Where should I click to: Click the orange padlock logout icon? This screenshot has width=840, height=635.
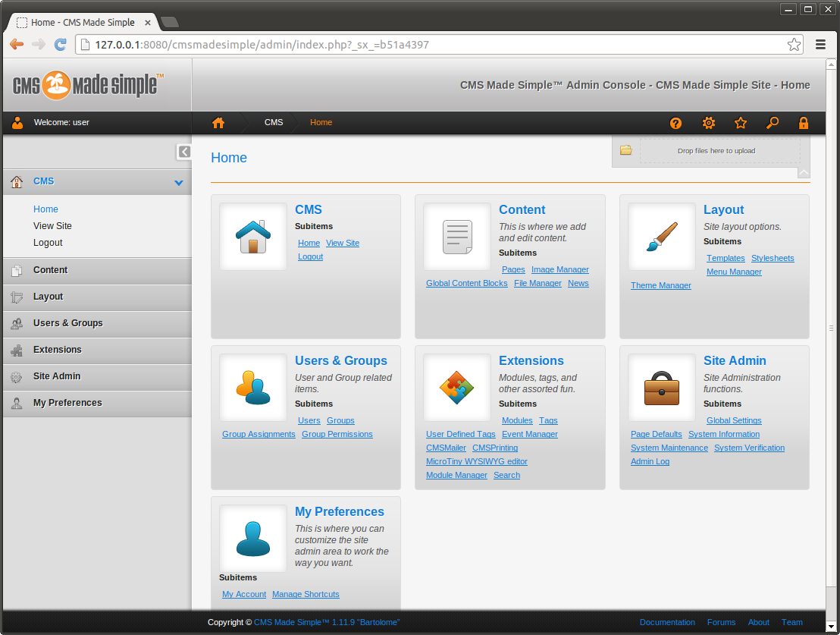(x=804, y=123)
